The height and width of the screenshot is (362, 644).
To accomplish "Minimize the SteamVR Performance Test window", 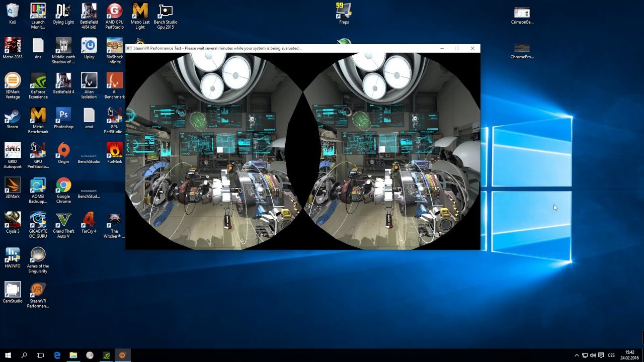I will [x=442, y=48].
